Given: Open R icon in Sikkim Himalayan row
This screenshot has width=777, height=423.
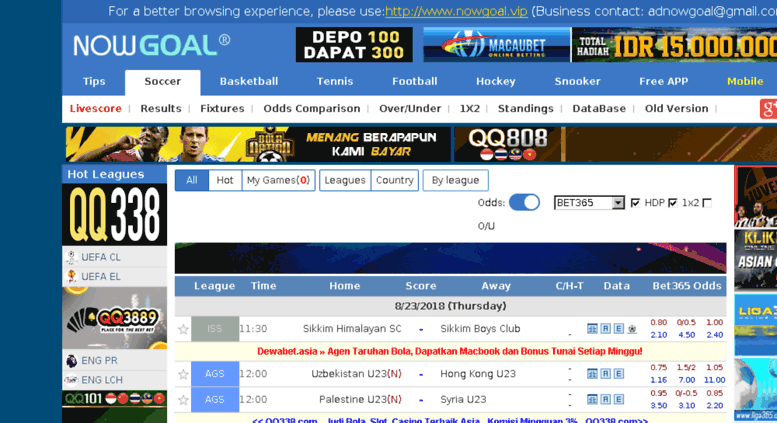Looking at the screenshot, I should (606, 328).
